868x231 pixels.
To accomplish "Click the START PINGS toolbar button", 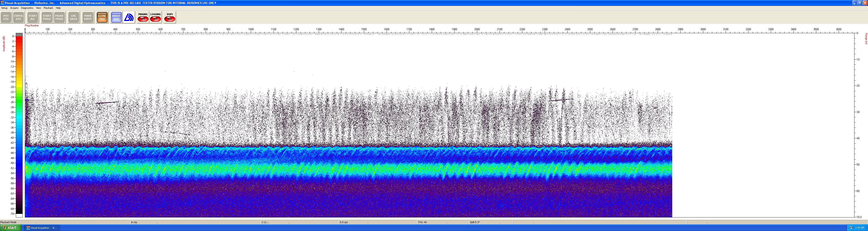I will (47, 18).
